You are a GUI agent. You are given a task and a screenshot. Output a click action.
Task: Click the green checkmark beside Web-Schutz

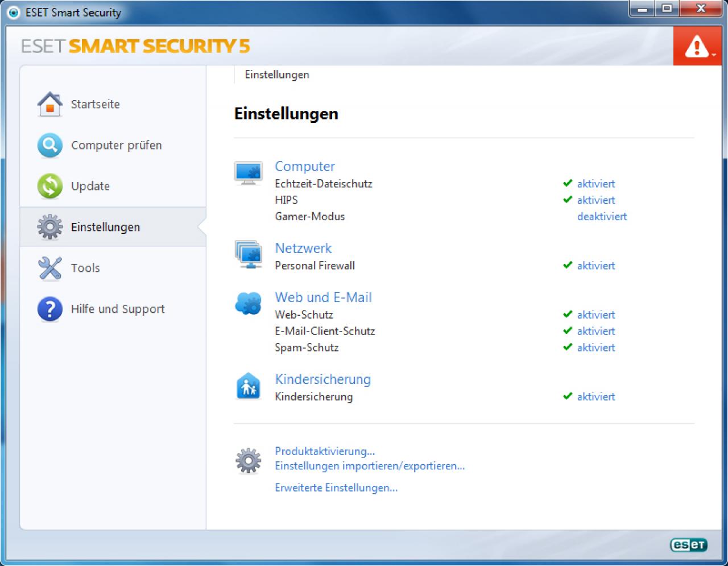pos(568,314)
